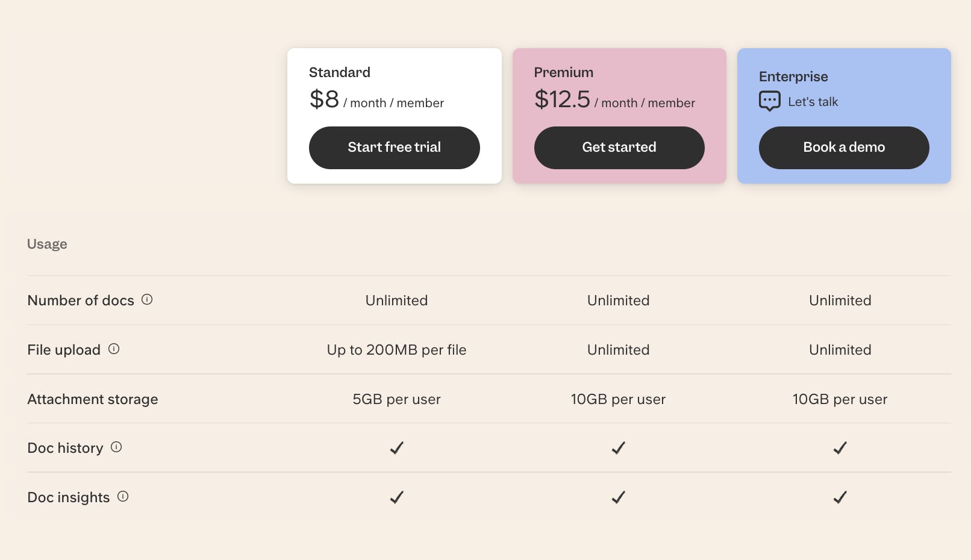Click info icon next to Number of docs

(147, 299)
